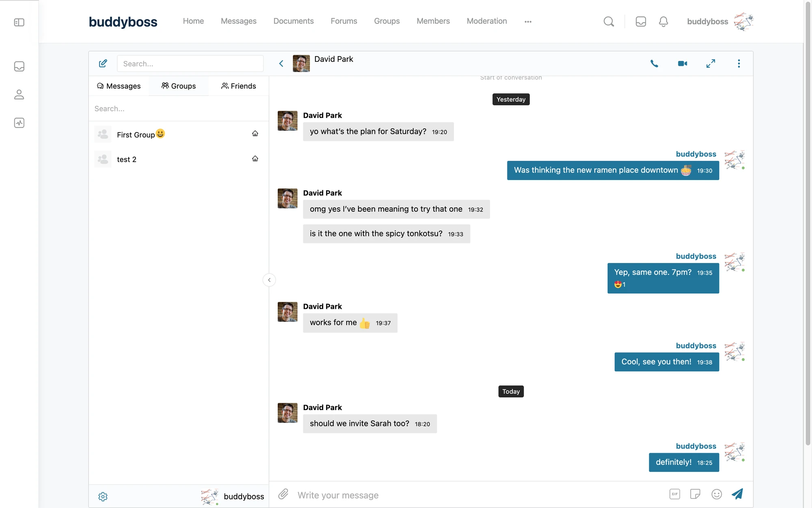Select message 'works for me'
812x508 pixels.
pos(350,323)
